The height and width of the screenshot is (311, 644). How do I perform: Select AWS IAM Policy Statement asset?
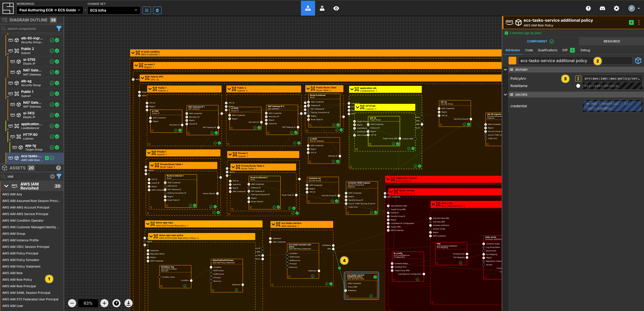tap(21, 266)
